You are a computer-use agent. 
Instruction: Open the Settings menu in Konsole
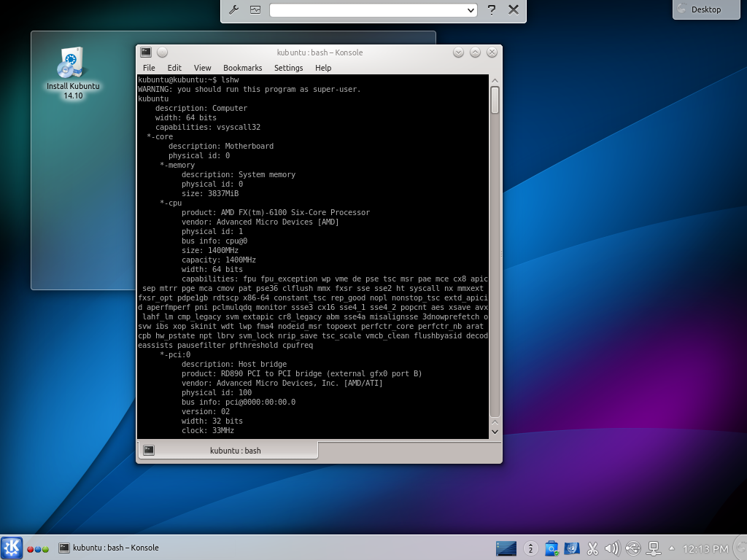(x=289, y=68)
